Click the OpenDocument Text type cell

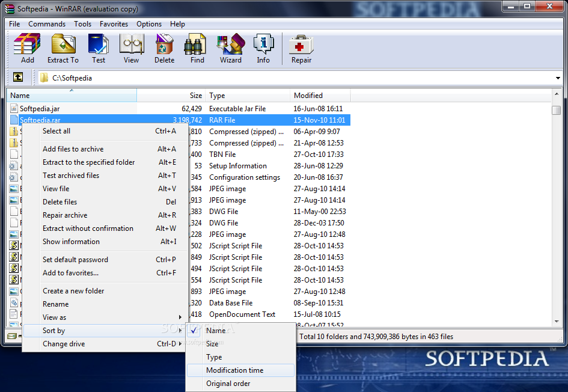[242, 314]
